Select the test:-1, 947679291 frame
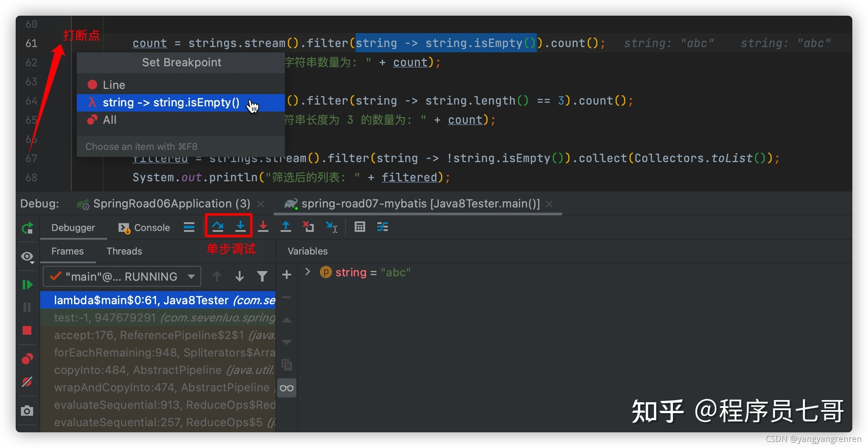 (158, 317)
